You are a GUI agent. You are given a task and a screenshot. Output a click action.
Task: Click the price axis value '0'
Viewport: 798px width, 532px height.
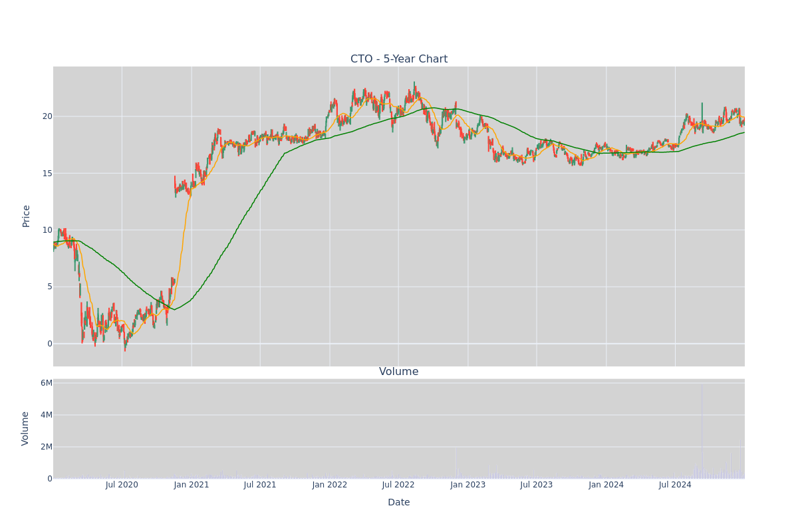coord(49,344)
